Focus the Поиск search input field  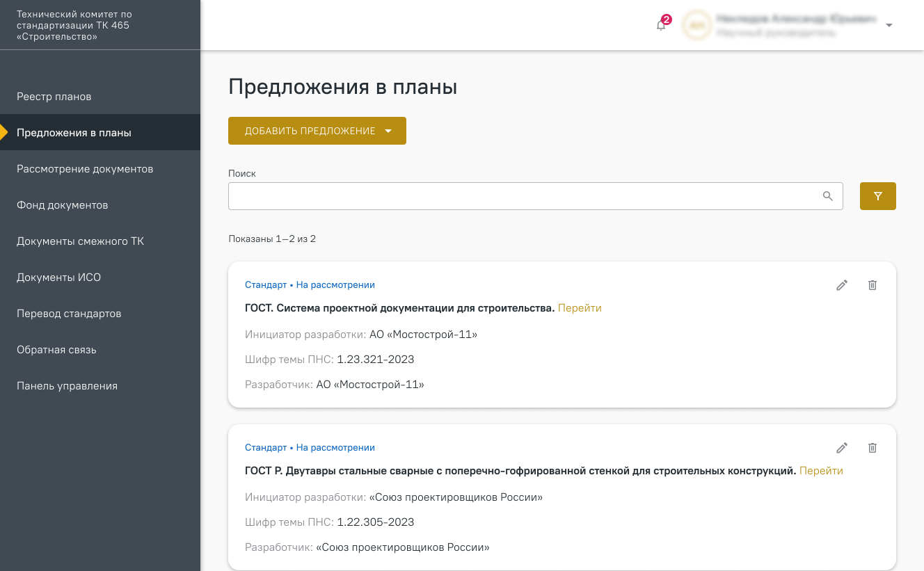point(522,196)
